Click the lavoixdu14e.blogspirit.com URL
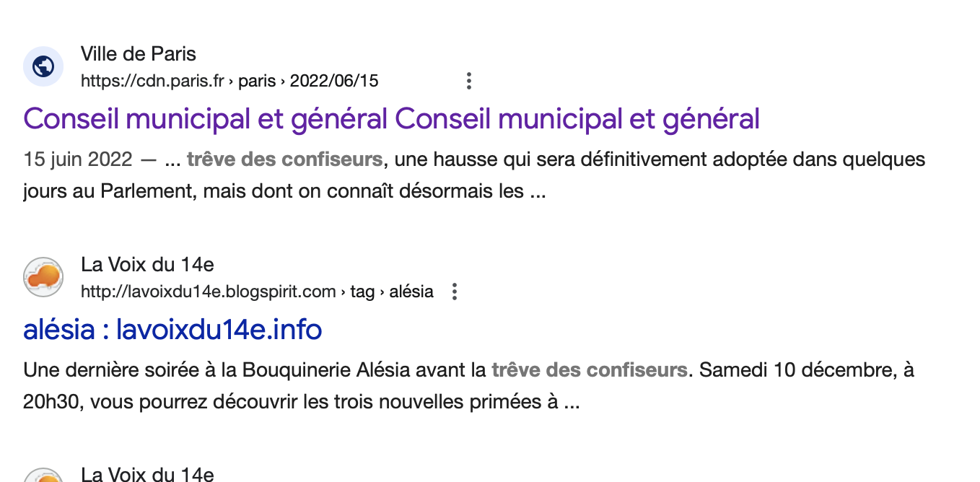 (x=208, y=292)
